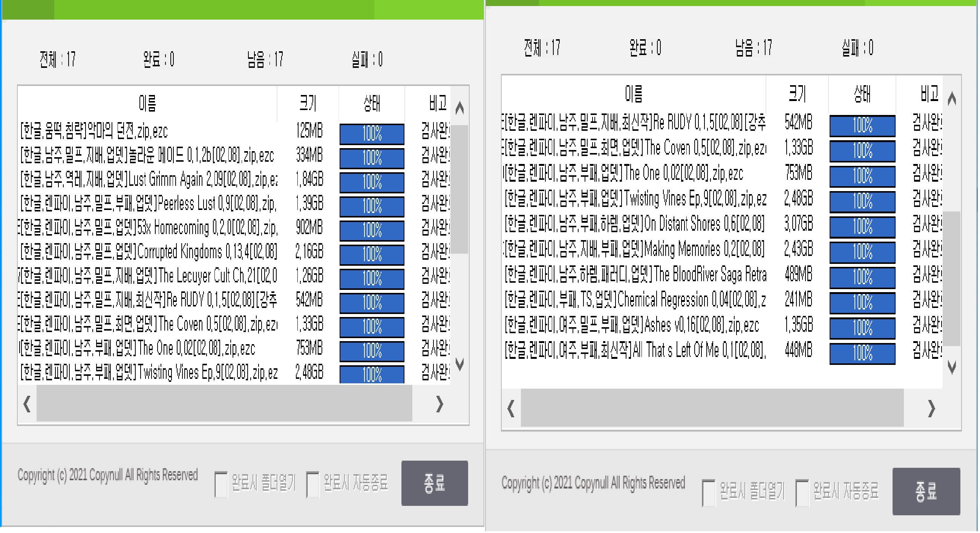Toggle 완료시 폴더열기 checkbox in right window
Viewport: 980px width, 533px height.
(x=708, y=493)
